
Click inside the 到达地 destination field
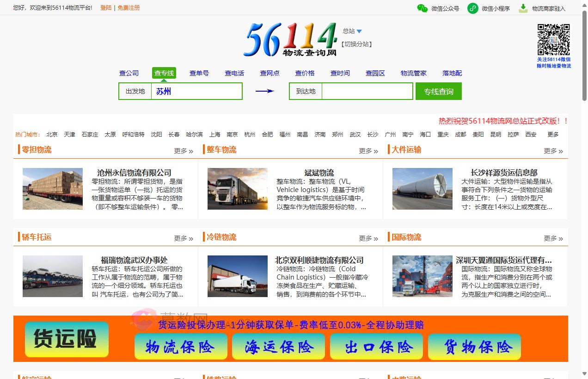(x=367, y=91)
